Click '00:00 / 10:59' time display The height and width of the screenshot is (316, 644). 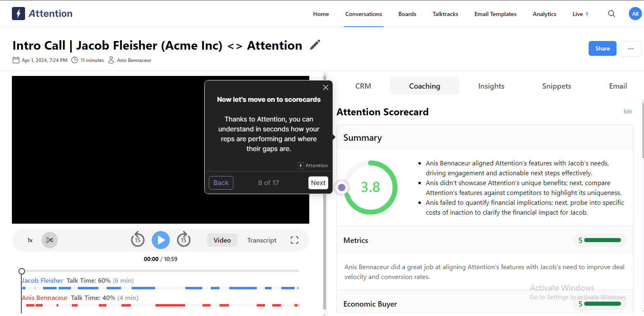point(160,259)
